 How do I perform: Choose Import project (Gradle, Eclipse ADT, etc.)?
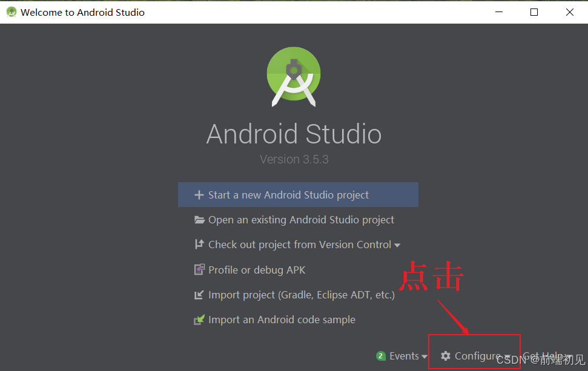[x=294, y=295]
